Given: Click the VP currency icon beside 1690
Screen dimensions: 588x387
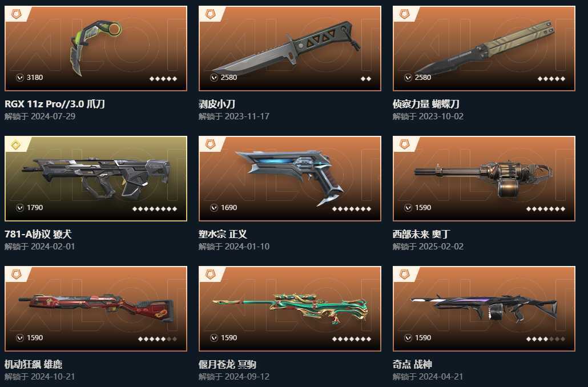Looking at the screenshot, I should pyautogui.click(x=214, y=207).
